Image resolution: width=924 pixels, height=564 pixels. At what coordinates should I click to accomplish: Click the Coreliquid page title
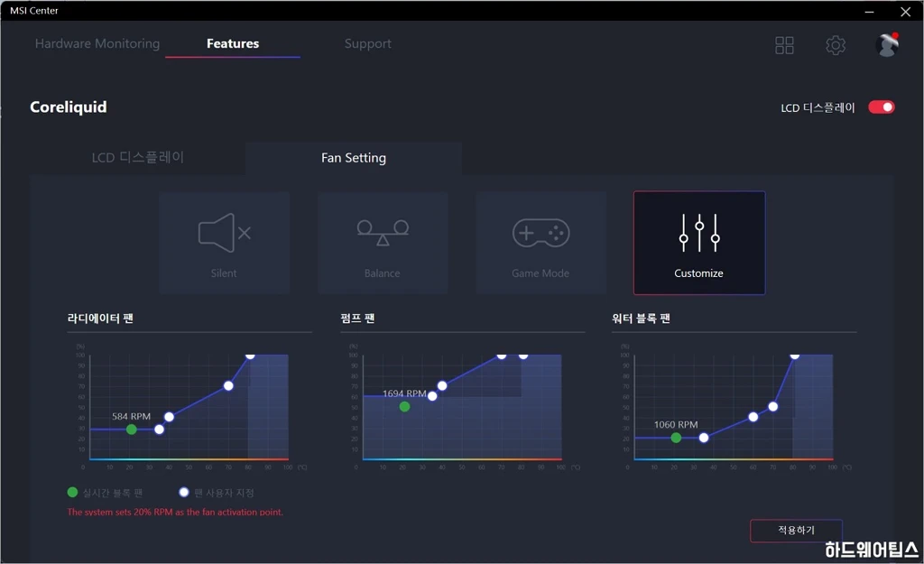(x=69, y=107)
